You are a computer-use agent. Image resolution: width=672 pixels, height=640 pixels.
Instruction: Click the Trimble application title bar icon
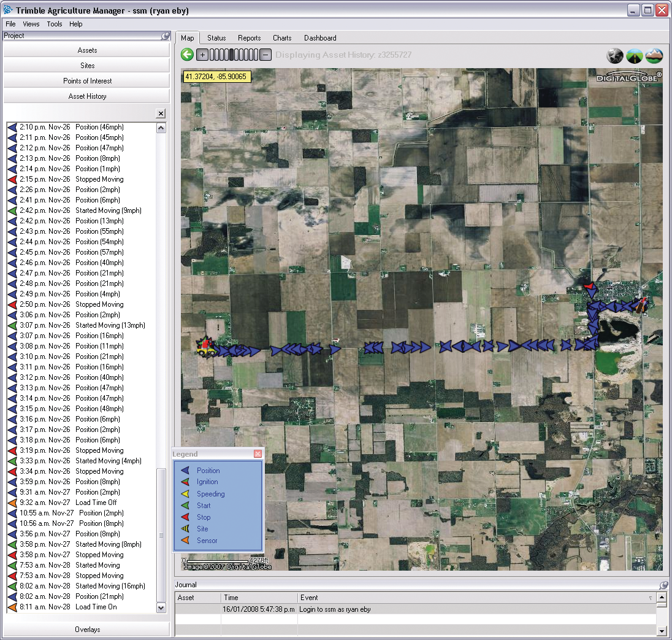tap(8, 9)
